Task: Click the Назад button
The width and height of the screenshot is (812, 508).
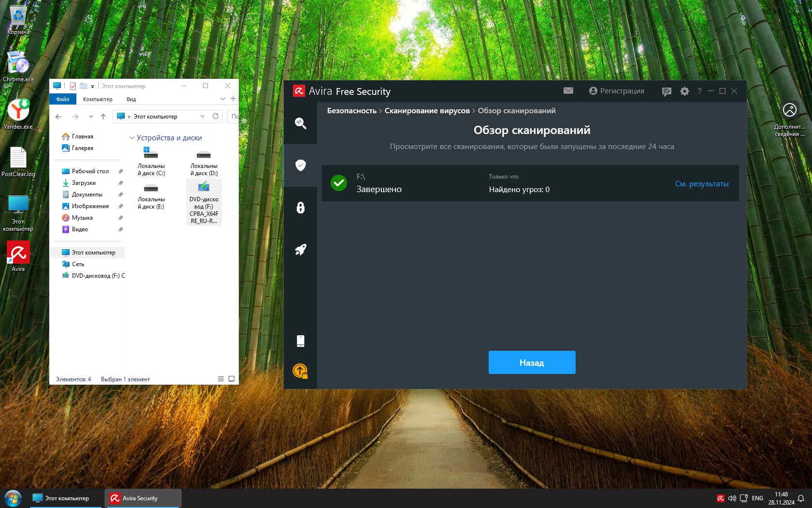Action: pyautogui.click(x=532, y=362)
